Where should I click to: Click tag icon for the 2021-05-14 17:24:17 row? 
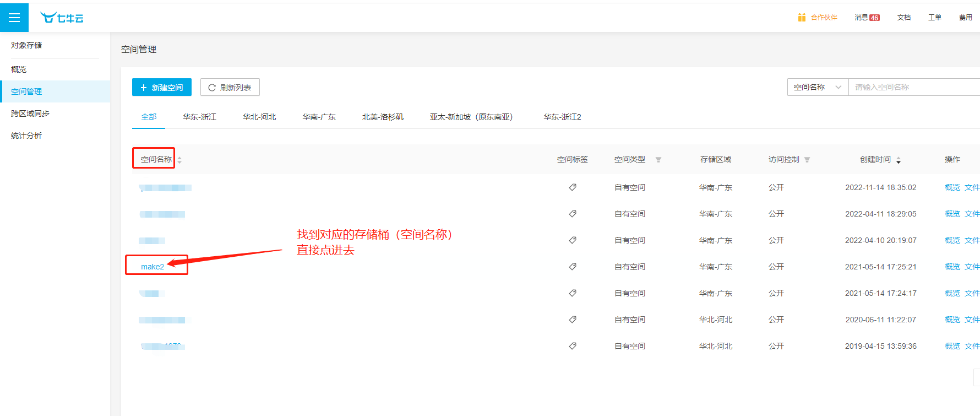pos(573,293)
